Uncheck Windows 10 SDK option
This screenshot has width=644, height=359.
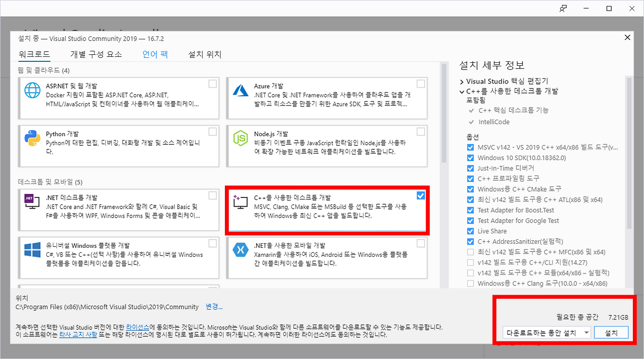point(470,158)
